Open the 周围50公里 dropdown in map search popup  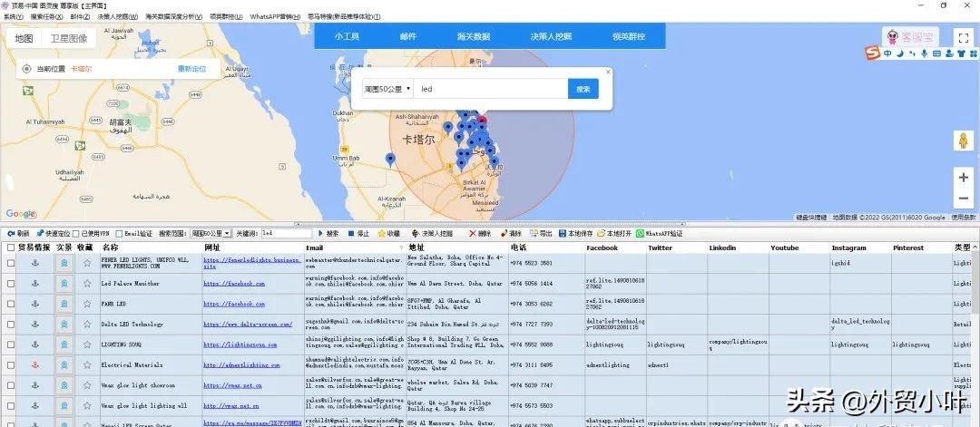pos(387,89)
